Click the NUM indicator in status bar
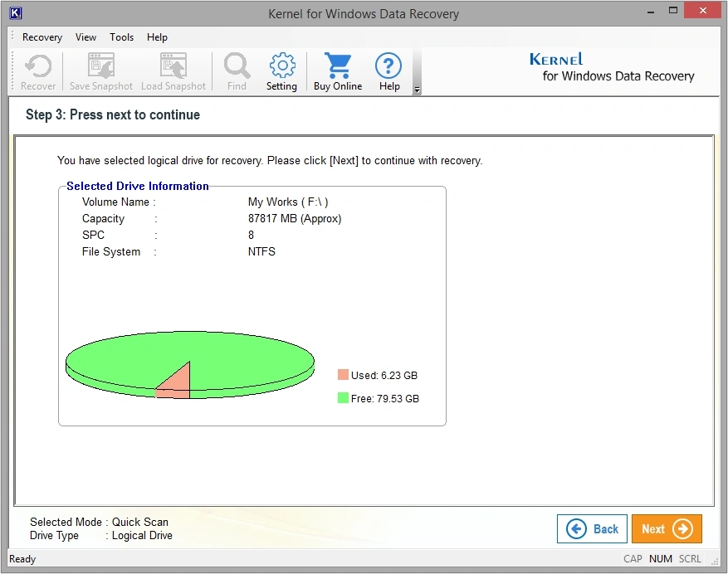Image resolution: width=728 pixels, height=574 pixels. [660, 559]
